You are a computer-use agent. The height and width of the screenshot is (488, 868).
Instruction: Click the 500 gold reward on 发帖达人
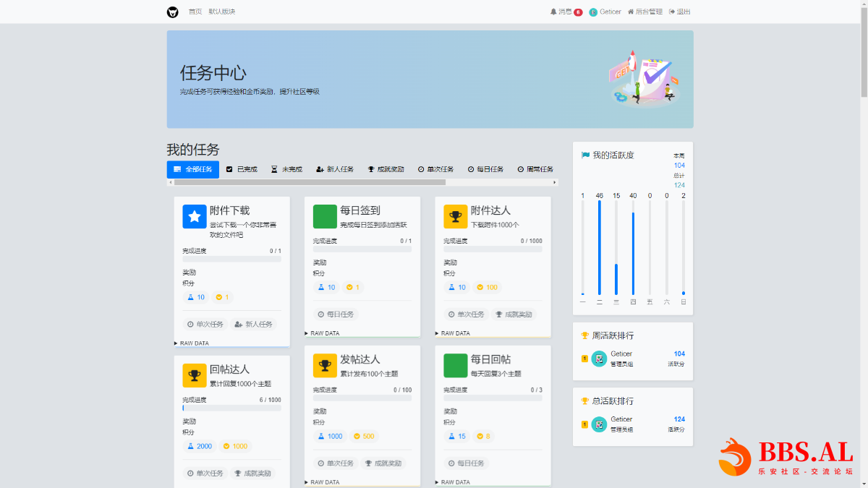364,436
